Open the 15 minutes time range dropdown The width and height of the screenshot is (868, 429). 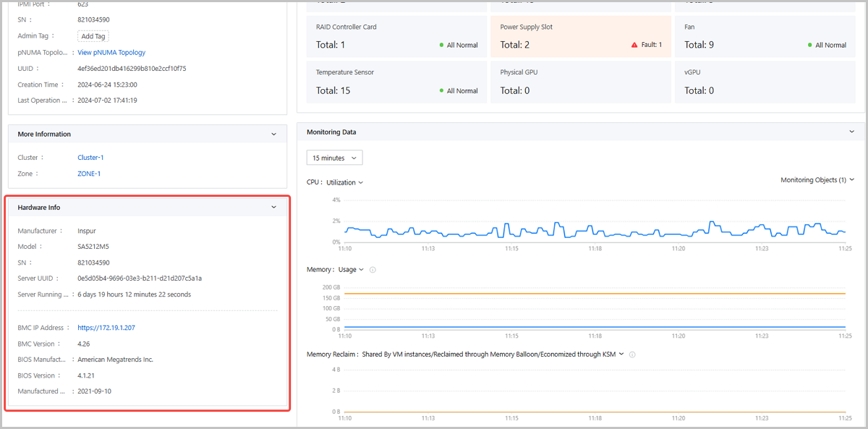(x=334, y=158)
